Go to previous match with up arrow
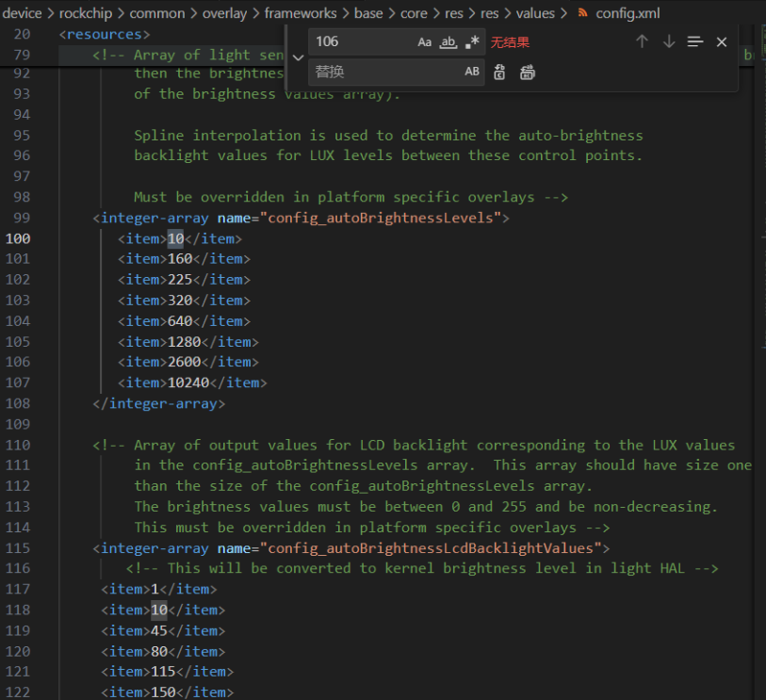The height and width of the screenshot is (700, 766). tap(642, 42)
